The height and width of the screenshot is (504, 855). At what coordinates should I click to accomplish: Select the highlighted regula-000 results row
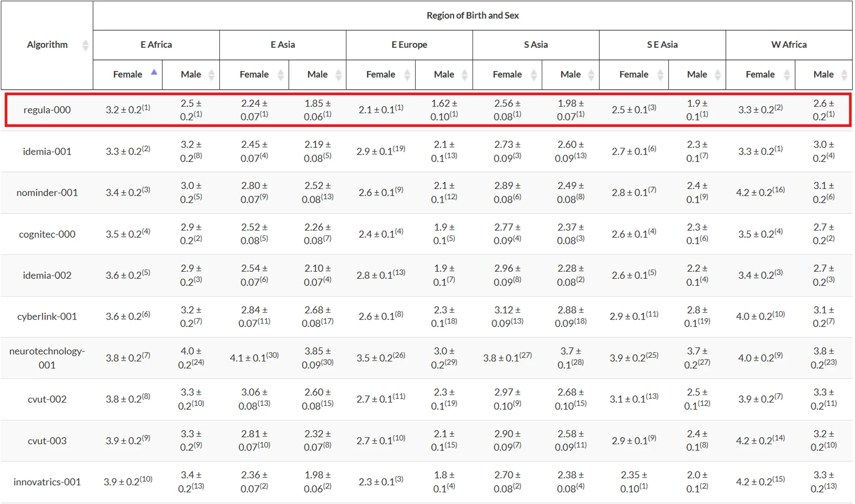(425, 109)
